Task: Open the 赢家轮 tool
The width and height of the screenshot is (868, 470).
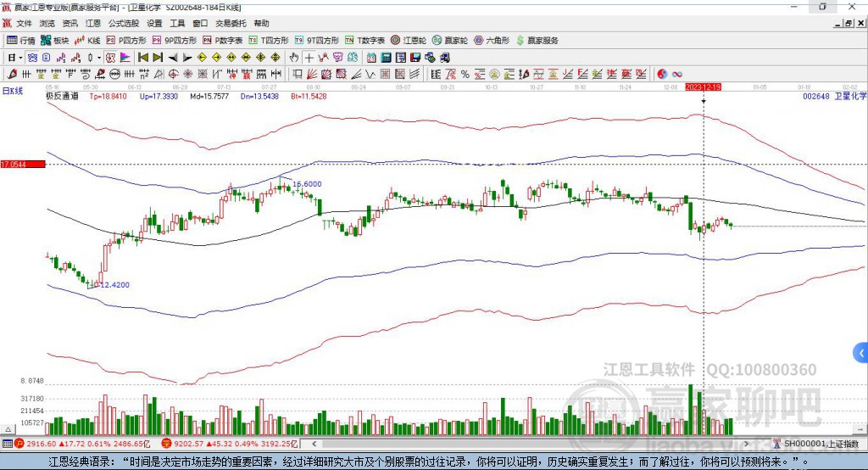Action: pos(449,41)
